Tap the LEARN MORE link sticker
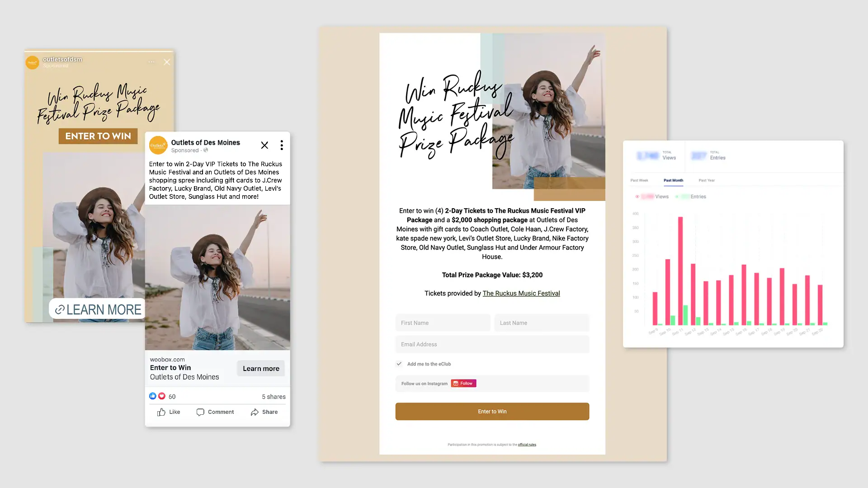868x488 pixels. pos(98,309)
